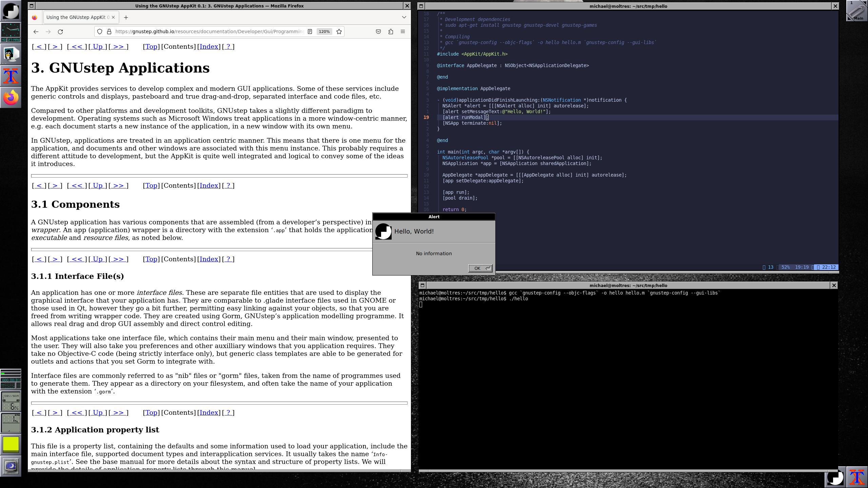Open the tracking protection shield icon
Viewport: 868px width, 488px height.
point(100,32)
